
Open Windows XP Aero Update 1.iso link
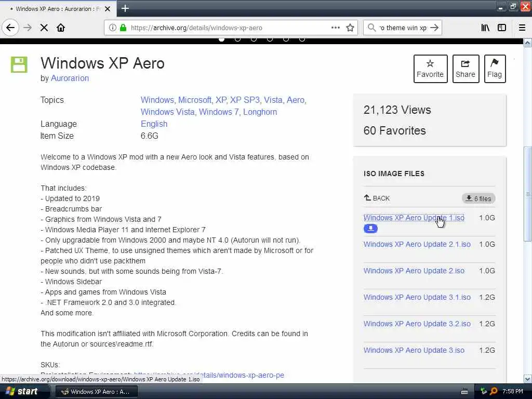[x=414, y=218]
